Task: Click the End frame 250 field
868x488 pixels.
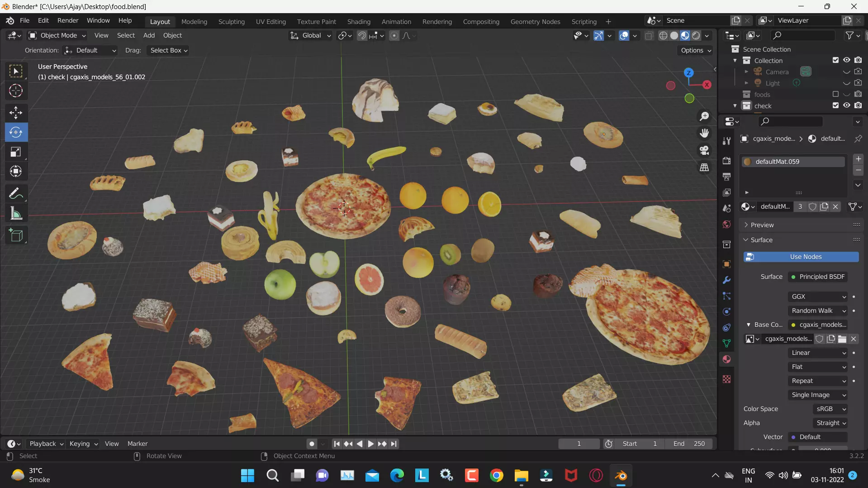Action: pyautogui.click(x=689, y=444)
